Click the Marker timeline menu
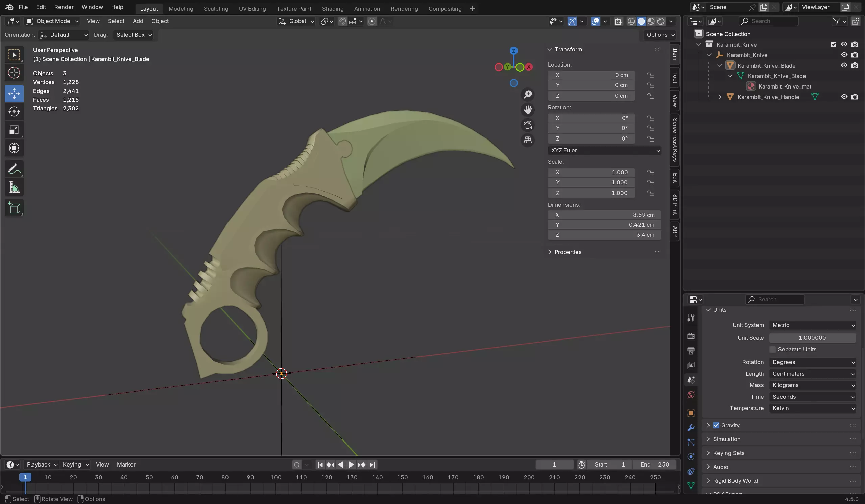The height and width of the screenshot is (504, 865). click(126, 464)
